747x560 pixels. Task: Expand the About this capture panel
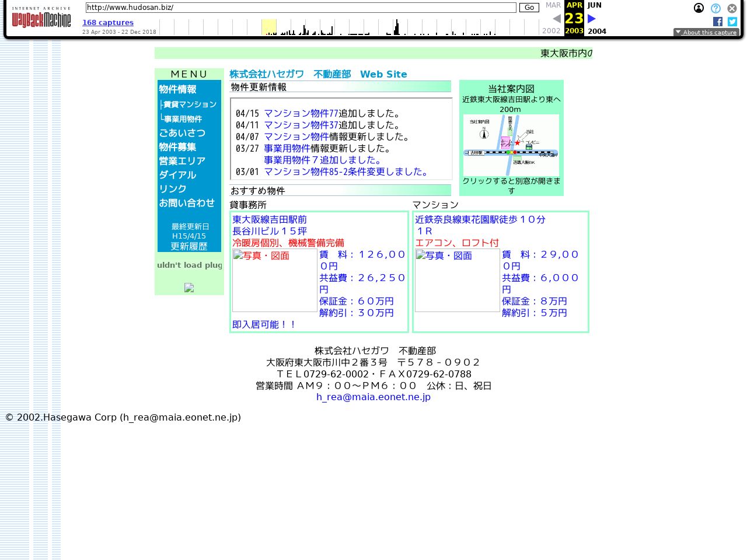[706, 33]
